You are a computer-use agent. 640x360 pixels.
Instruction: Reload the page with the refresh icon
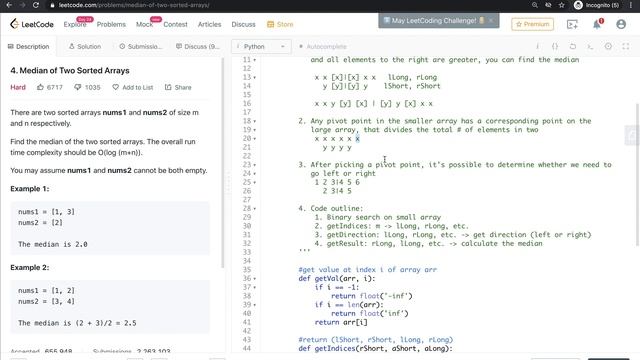click(x=36, y=5)
